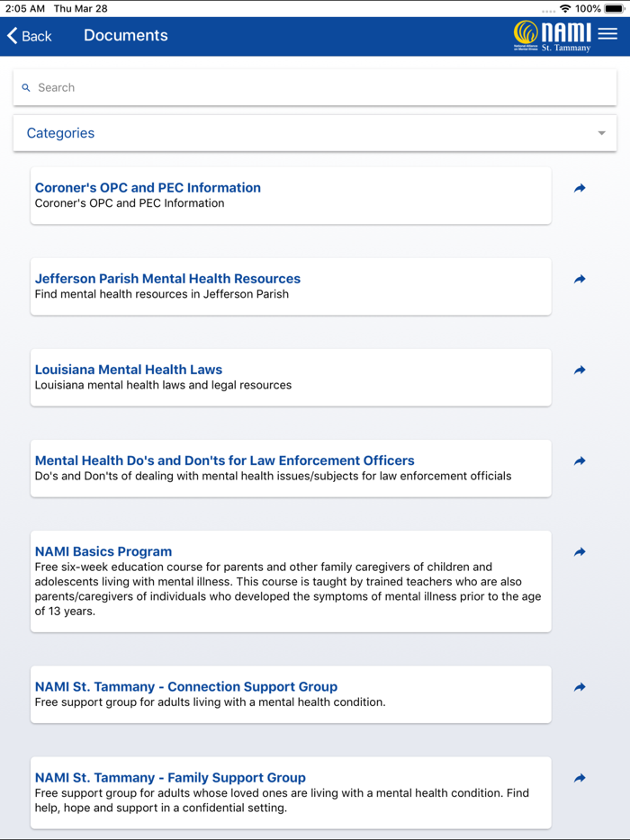Click the Categories dropdown arrow
The width and height of the screenshot is (630, 840).
(x=601, y=133)
